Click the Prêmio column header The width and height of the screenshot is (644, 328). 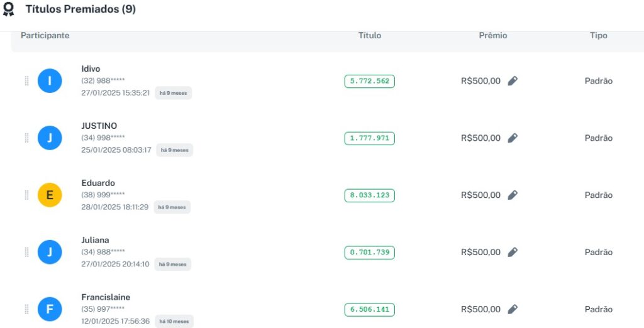point(492,36)
